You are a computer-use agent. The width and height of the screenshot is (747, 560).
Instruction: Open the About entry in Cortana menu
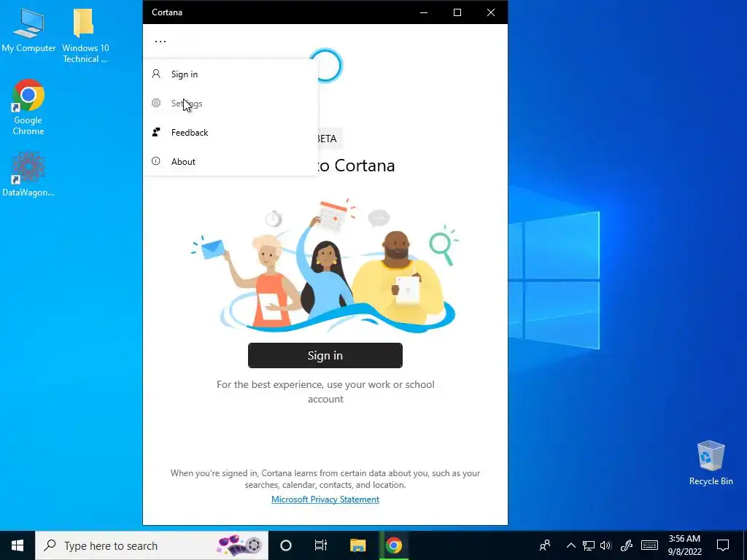231,161
